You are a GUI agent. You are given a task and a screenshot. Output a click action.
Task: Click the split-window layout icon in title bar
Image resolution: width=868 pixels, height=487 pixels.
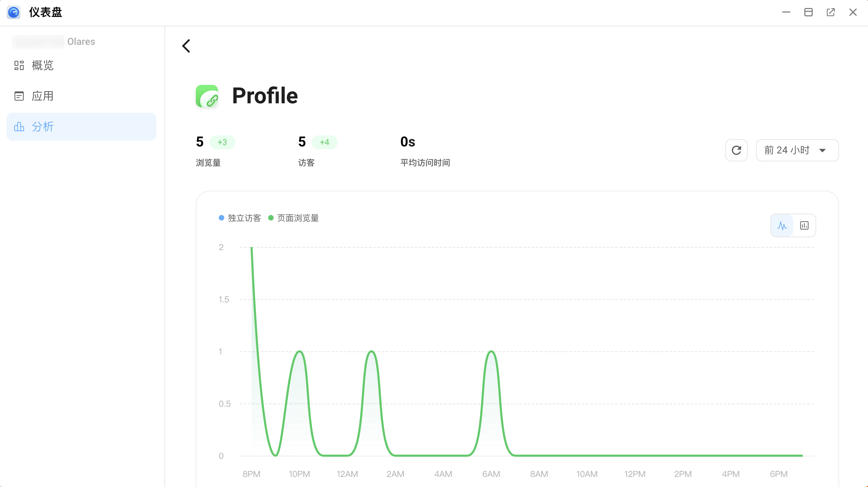809,13
